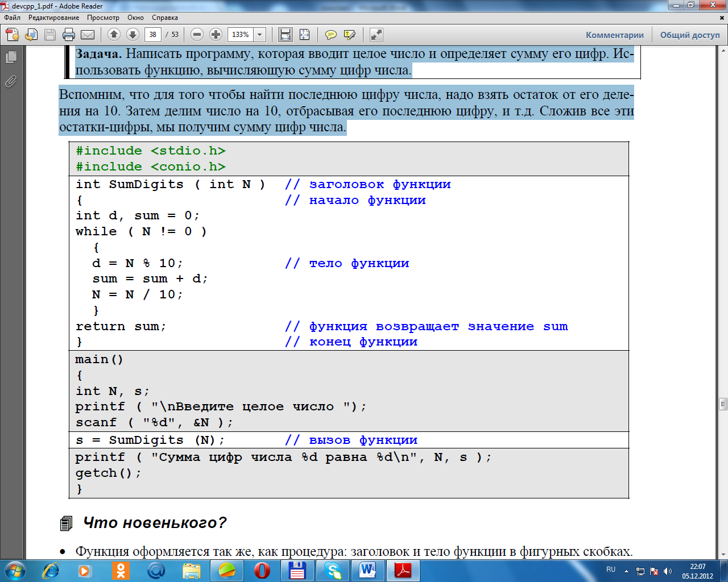Viewport: 728px width, 582px height.
Task: Open the Комментарии pane
Action: [614, 35]
